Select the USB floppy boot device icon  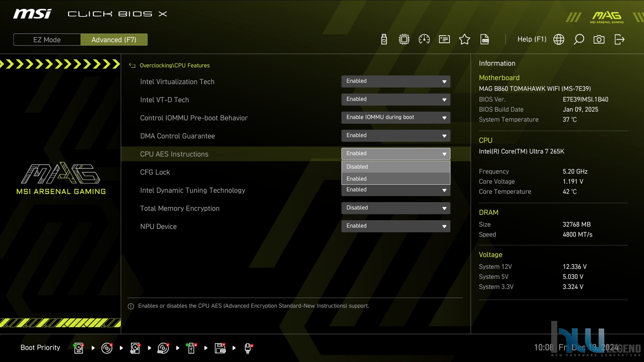[220, 348]
